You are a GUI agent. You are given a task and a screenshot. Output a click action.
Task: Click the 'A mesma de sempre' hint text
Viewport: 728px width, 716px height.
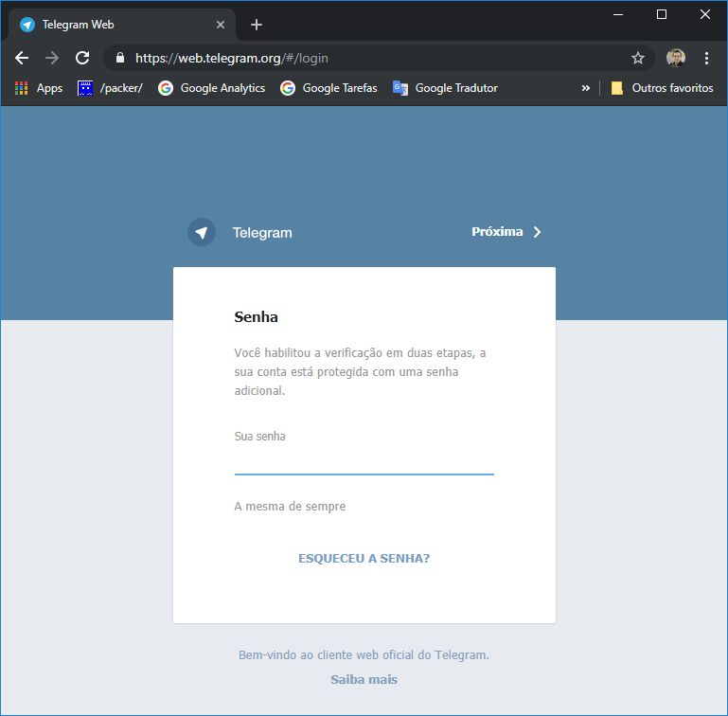[290, 506]
